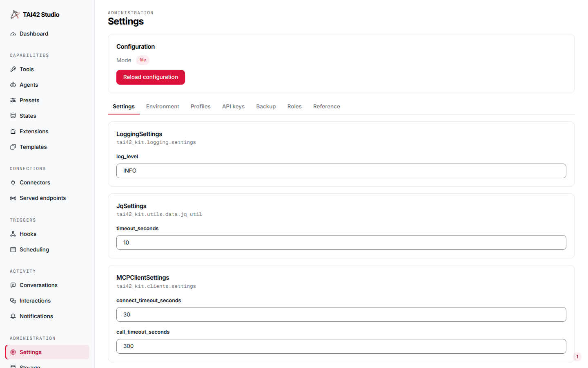Go to the Tools page

tap(47, 70)
